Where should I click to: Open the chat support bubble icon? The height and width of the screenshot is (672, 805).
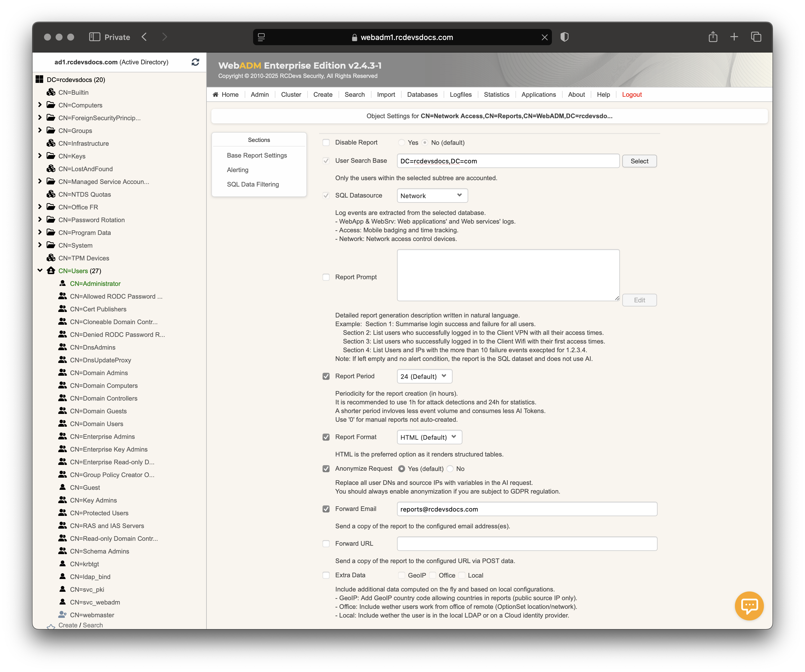click(749, 606)
